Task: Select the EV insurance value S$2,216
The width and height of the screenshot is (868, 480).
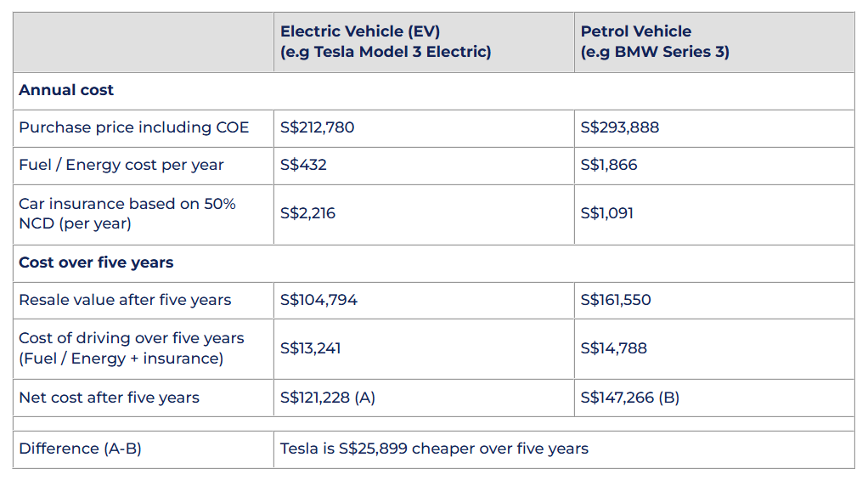Action: tap(307, 213)
